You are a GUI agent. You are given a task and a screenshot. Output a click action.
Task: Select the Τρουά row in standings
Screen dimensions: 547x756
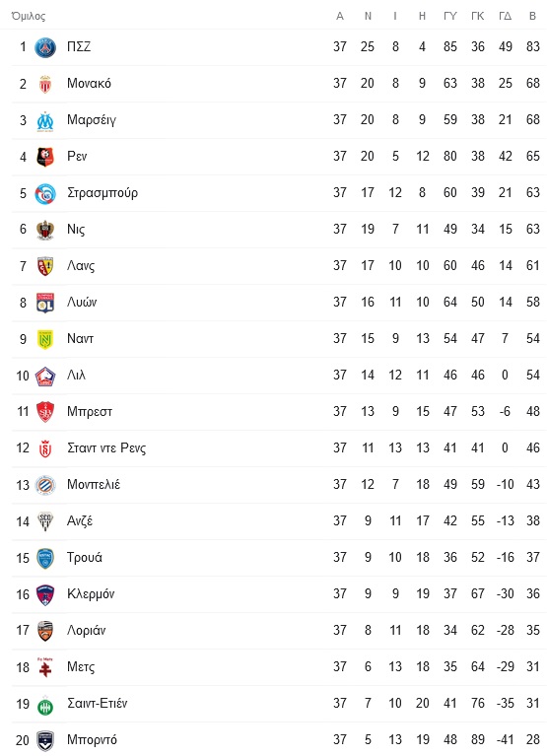coord(279,557)
